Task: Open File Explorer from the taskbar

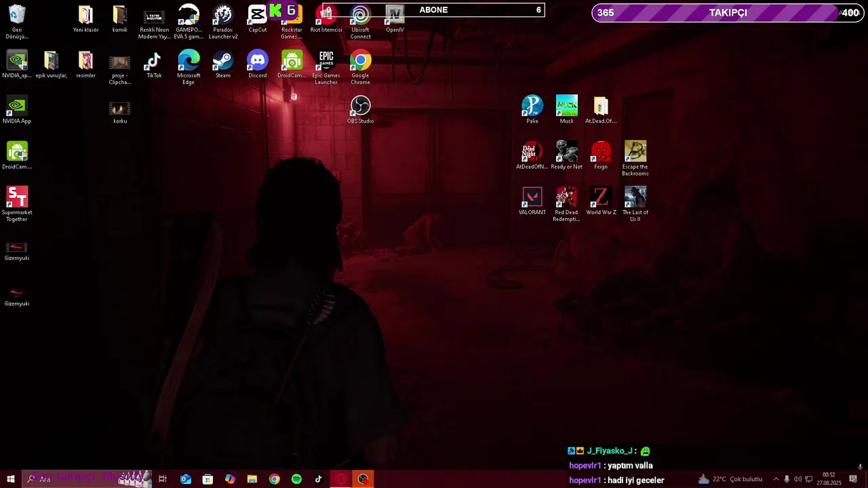Action: coord(252,479)
